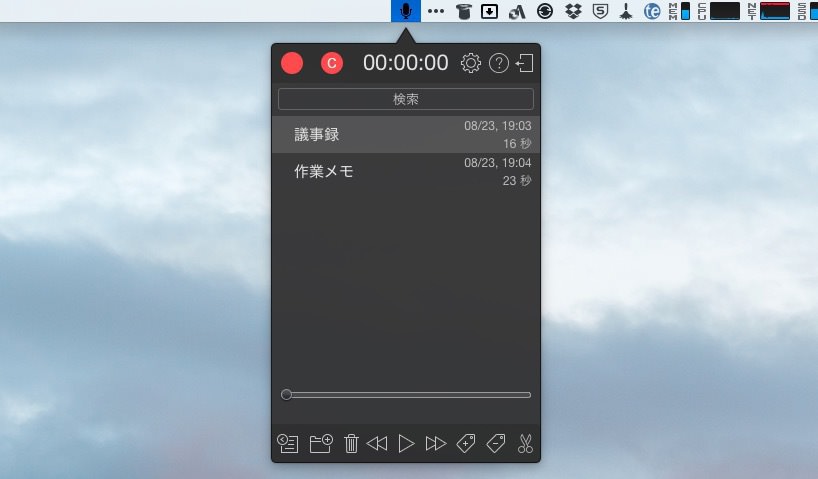
Task: Click the 16 秒 duration label
Action: tap(517, 143)
